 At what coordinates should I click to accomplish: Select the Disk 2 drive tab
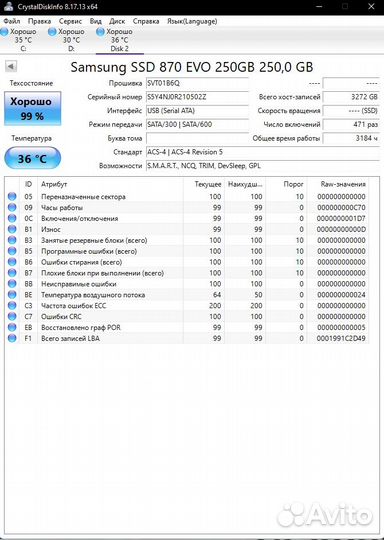click(x=120, y=40)
